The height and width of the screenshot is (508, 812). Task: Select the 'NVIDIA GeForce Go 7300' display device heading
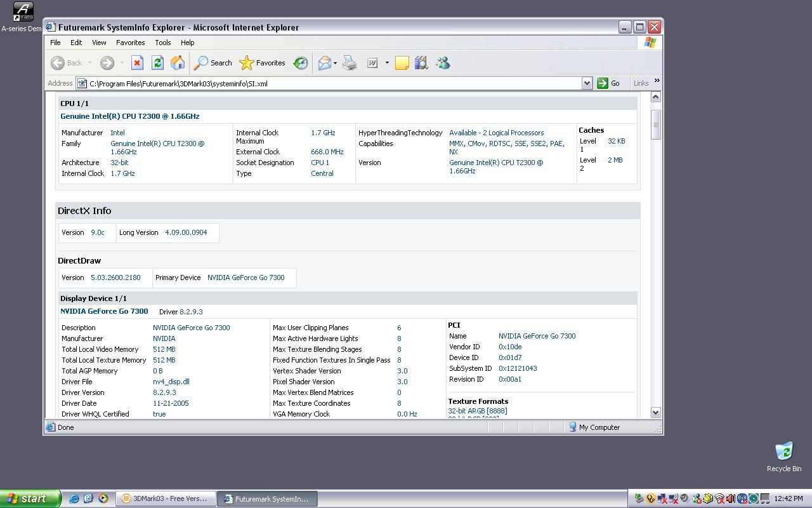tap(104, 311)
